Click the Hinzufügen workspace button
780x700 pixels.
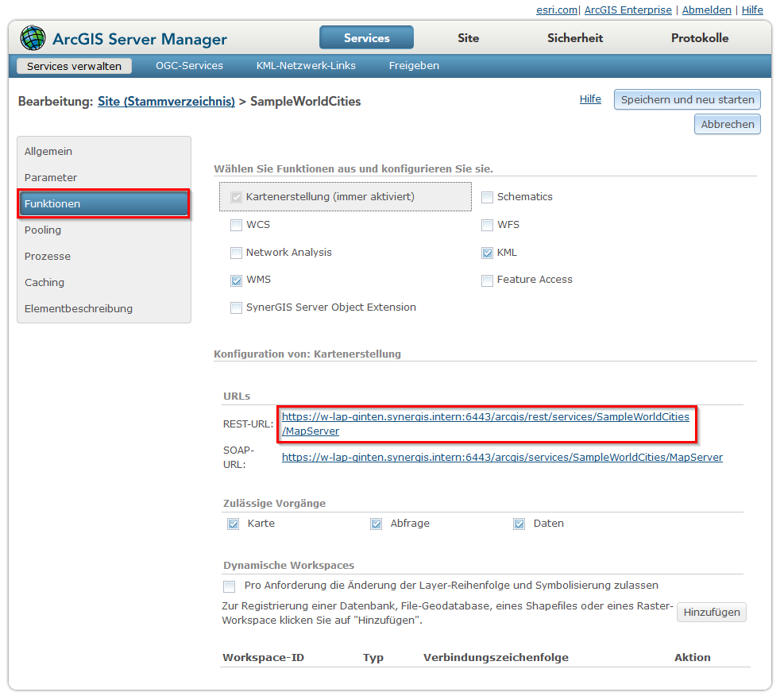[x=711, y=612]
